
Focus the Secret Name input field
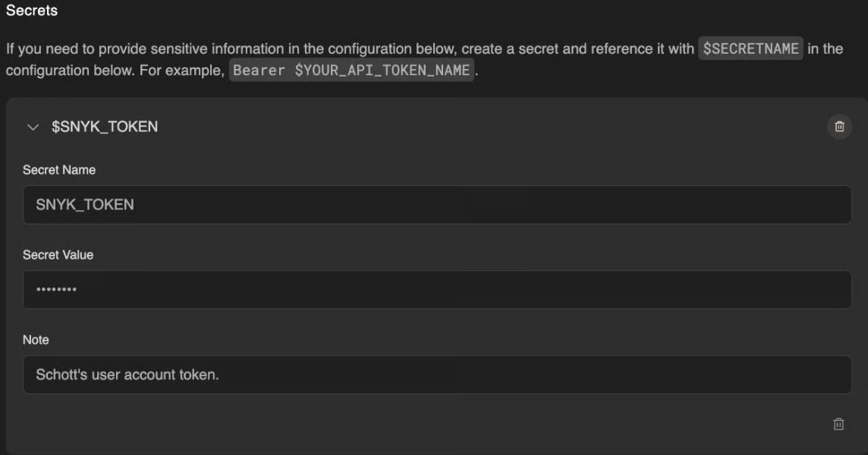pyautogui.click(x=436, y=205)
